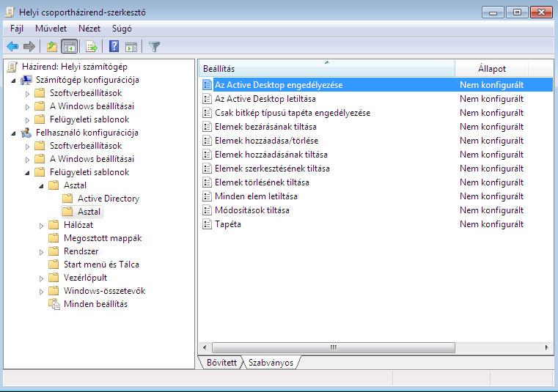The height and width of the screenshot is (392, 558).
Task: Click the Számítógép konfigurációja computer icon
Action: click(x=26, y=80)
